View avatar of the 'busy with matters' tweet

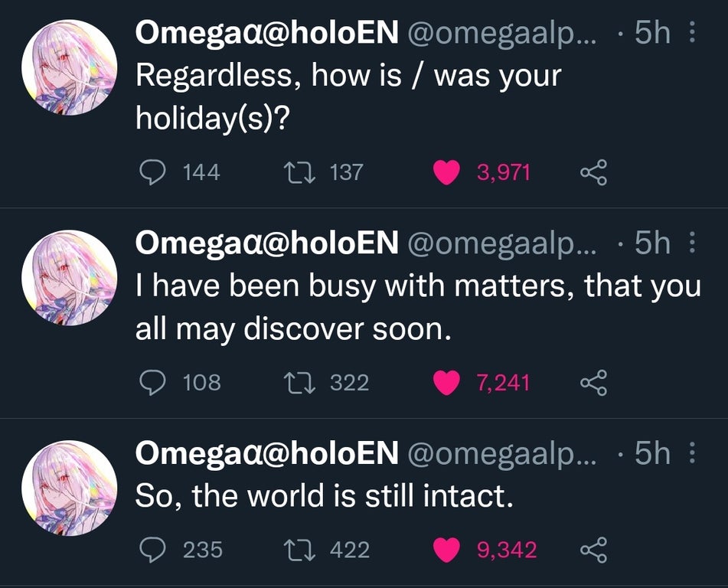(69, 278)
